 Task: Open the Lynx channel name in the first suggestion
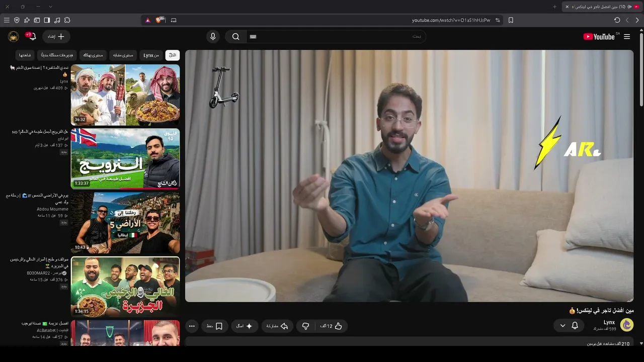click(64, 81)
